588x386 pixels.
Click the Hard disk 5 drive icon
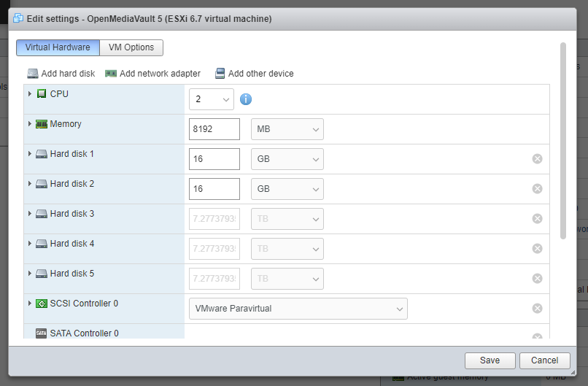click(x=42, y=274)
